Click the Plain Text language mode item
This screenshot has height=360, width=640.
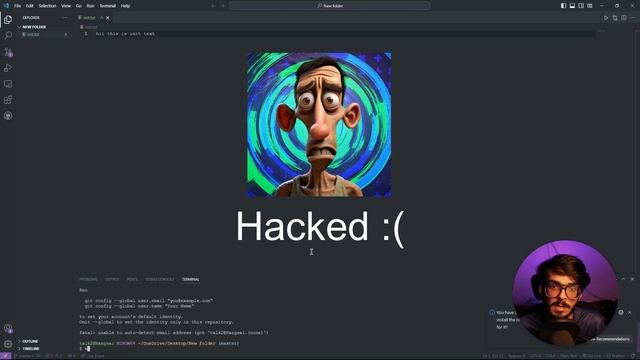tap(569, 356)
